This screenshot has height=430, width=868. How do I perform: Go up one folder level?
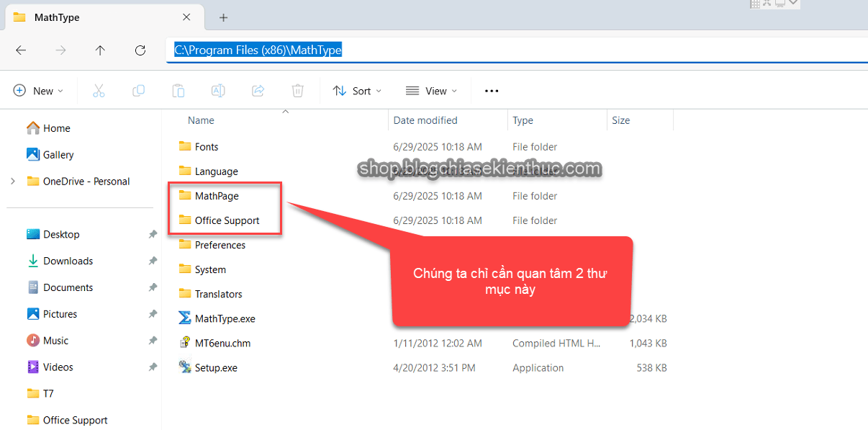[100, 50]
